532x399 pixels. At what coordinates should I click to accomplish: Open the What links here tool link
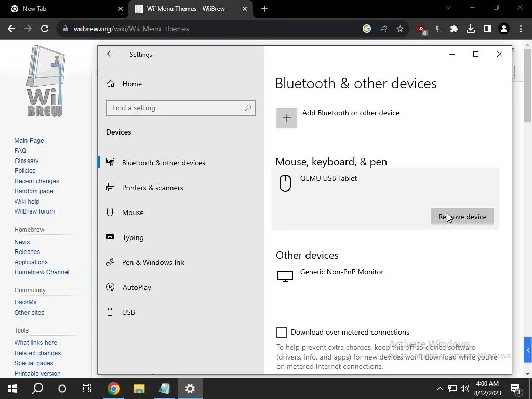(x=36, y=343)
